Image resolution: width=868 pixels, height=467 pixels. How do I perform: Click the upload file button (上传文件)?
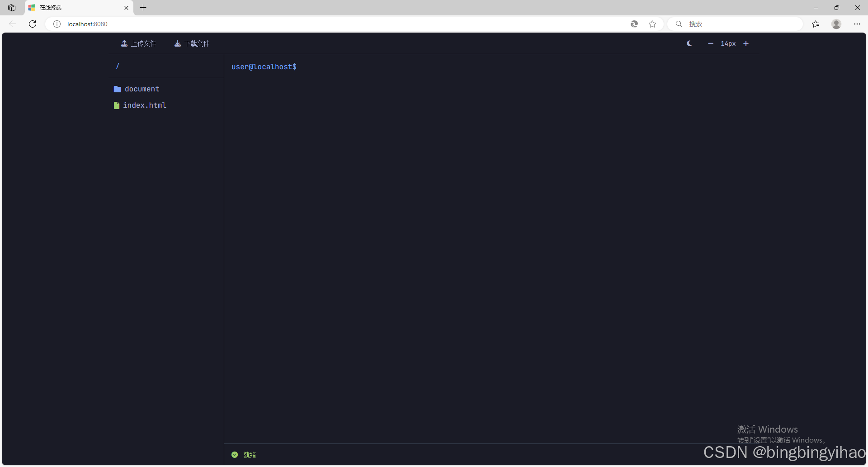point(138,43)
